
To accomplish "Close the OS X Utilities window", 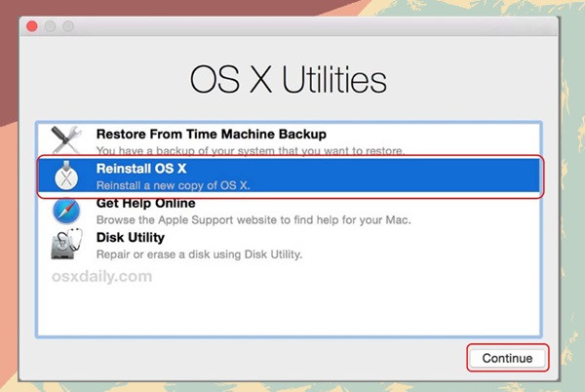I will point(32,26).
